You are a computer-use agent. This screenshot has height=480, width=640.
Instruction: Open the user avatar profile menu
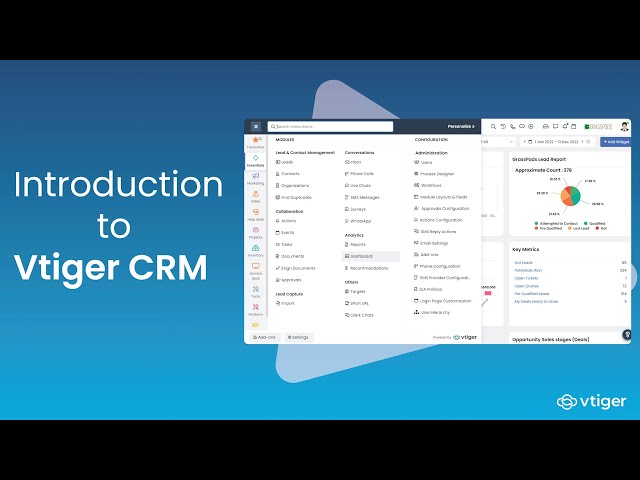pos(624,127)
